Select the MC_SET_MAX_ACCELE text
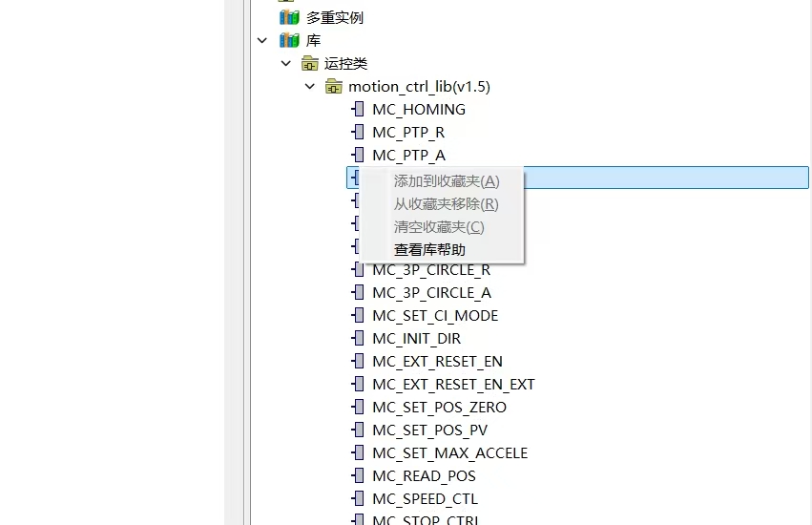The width and height of the screenshot is (812, 525). [x=449, y=453]
